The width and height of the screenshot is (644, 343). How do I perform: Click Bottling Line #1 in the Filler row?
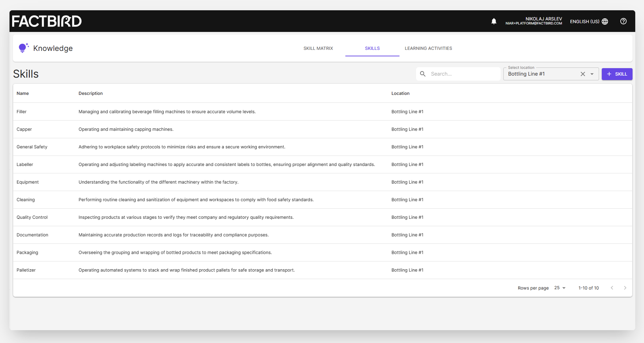click(x=407, y=111)
